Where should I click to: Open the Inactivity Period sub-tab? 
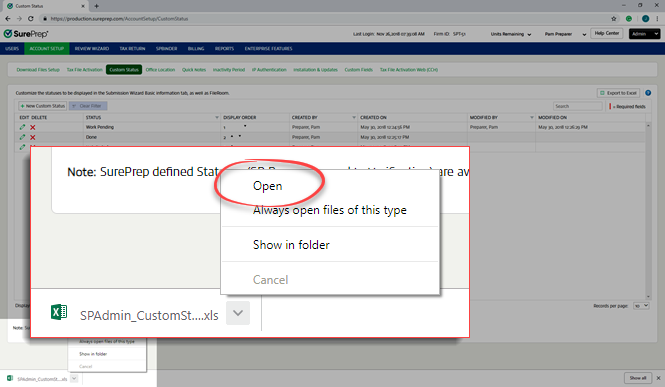[x=229, y=70]
